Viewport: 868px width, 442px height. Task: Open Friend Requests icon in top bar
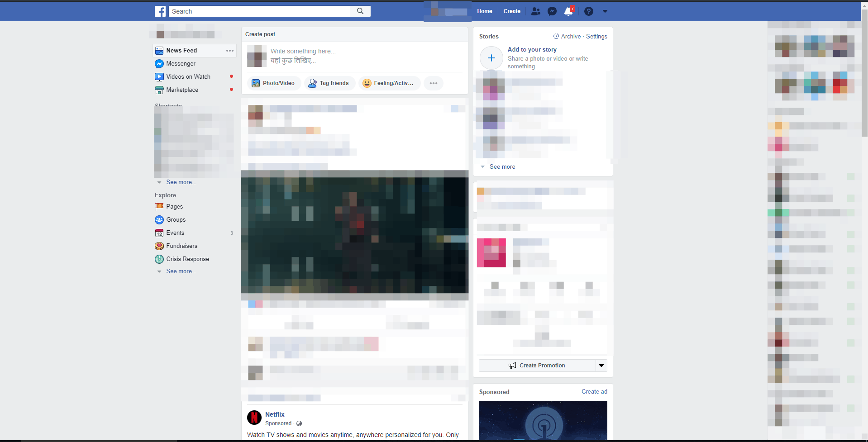(x=535, y=11)
